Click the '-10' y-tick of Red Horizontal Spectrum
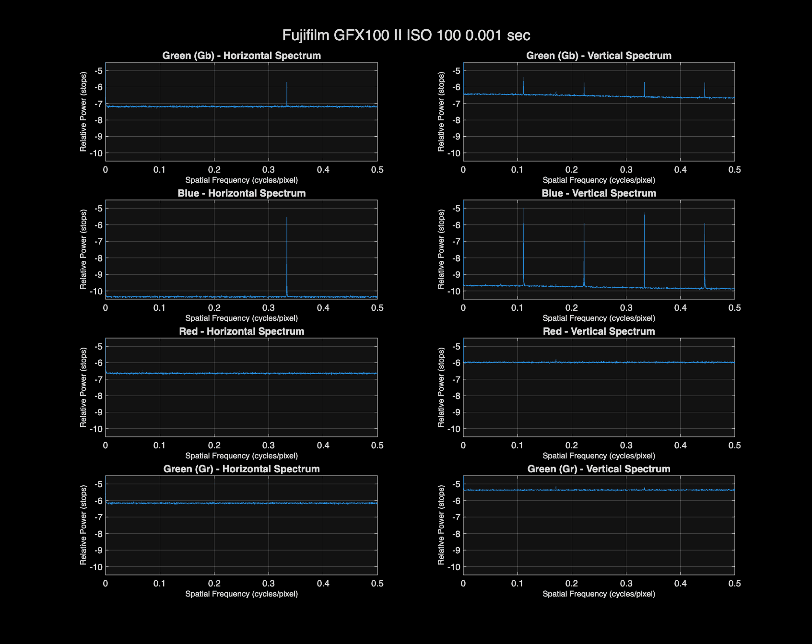Image resolution: width=812 pixels, height=644 pixels. 97,429
